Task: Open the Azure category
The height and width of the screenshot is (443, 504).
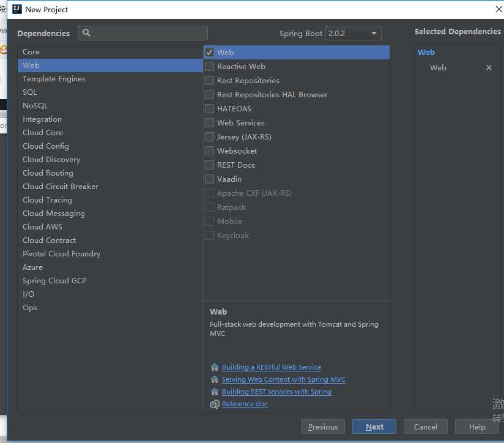Action: coord(110,267)
